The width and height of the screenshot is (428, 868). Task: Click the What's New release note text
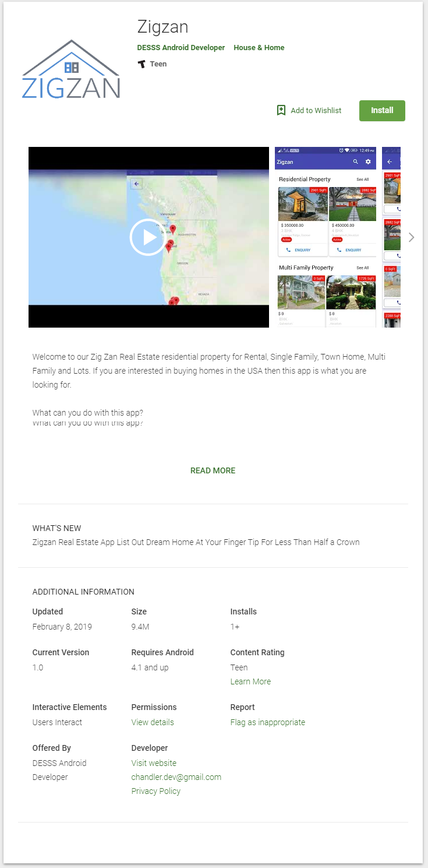(x=196, y=542)
